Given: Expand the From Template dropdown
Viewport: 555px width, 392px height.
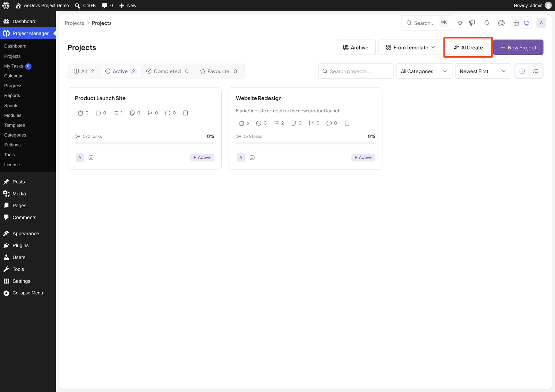Looking at the screenshot, I should pyautogui.click(x=410, y=47).
